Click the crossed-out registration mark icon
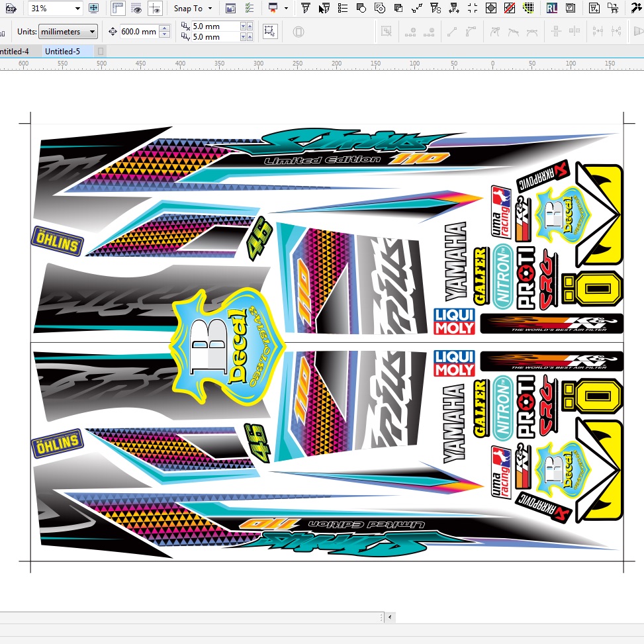644x644 pixels. tap(509, 8)
